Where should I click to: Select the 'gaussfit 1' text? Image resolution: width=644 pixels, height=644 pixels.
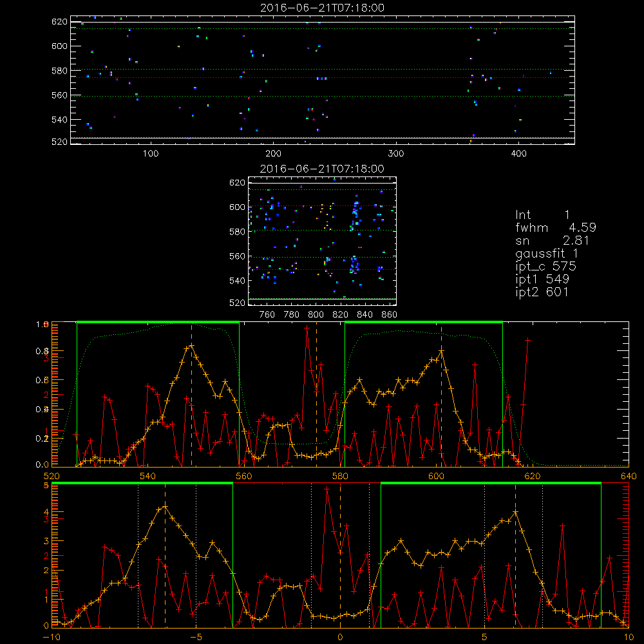click(x=546, y=254)
